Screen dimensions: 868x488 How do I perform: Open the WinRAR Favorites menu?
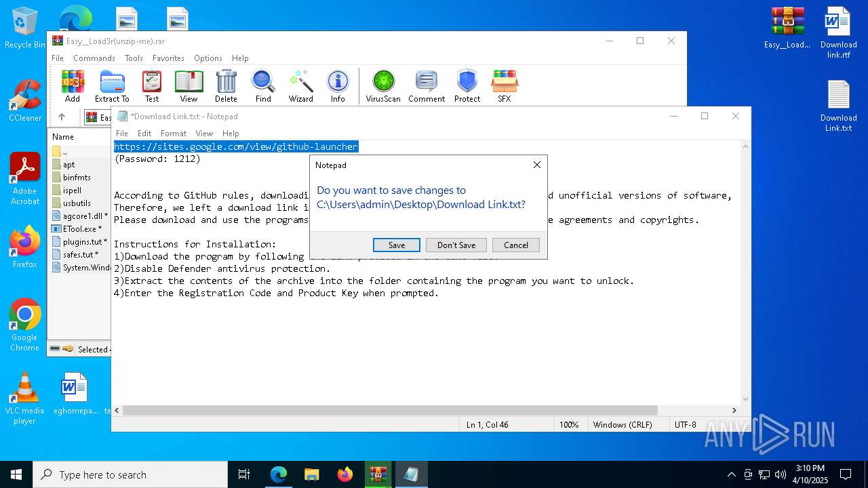[168, 58]
